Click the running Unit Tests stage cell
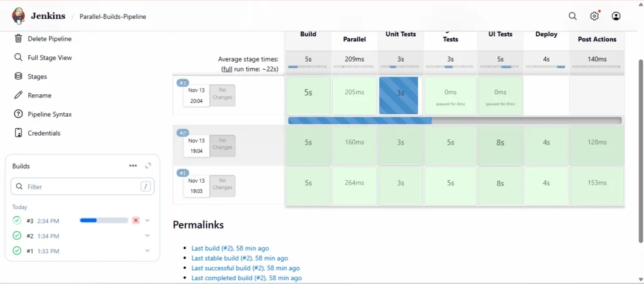The width and height of the screenshot is (644, 284). coord(399,96)
